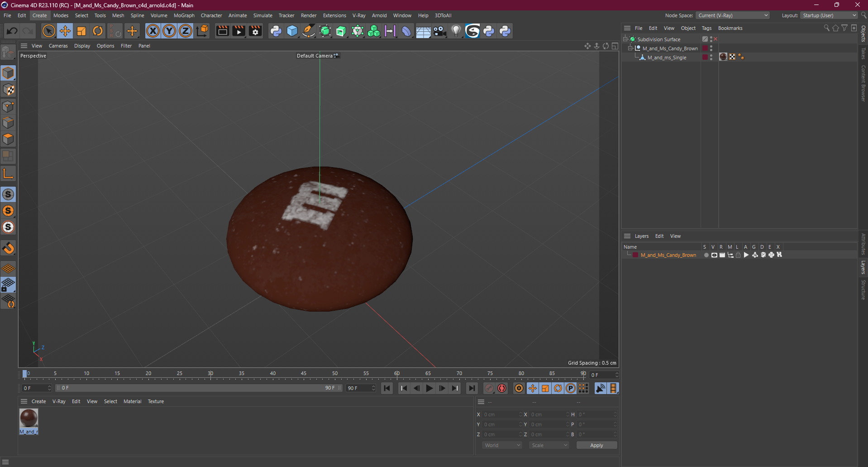Toggle Position keyframe recording
The image size is (868, 467).
[533, 388]
